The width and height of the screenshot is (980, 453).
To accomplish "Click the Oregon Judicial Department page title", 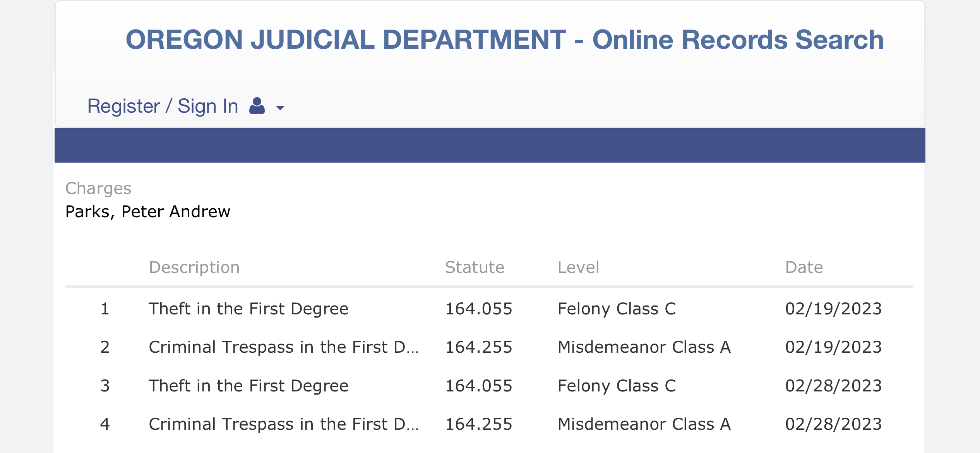I will point(505,39).
